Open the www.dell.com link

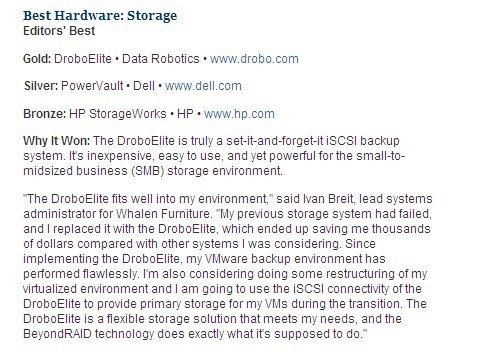203,86
